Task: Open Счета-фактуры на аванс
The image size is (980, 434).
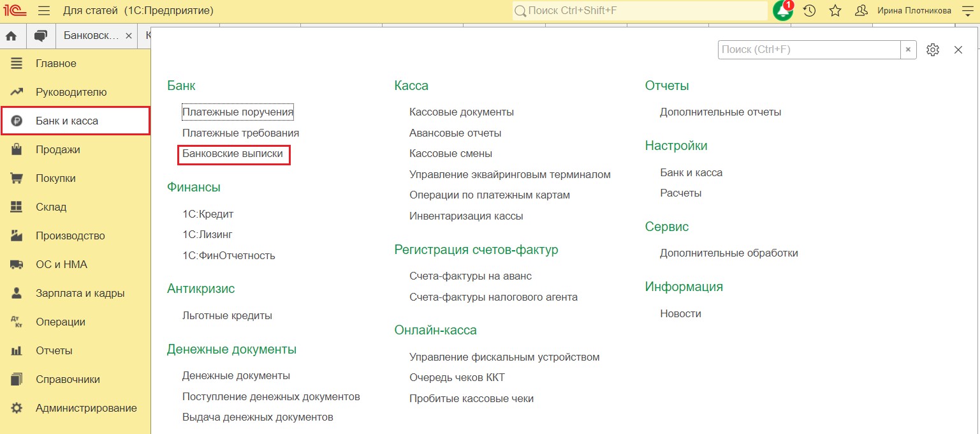Action: 471,276
